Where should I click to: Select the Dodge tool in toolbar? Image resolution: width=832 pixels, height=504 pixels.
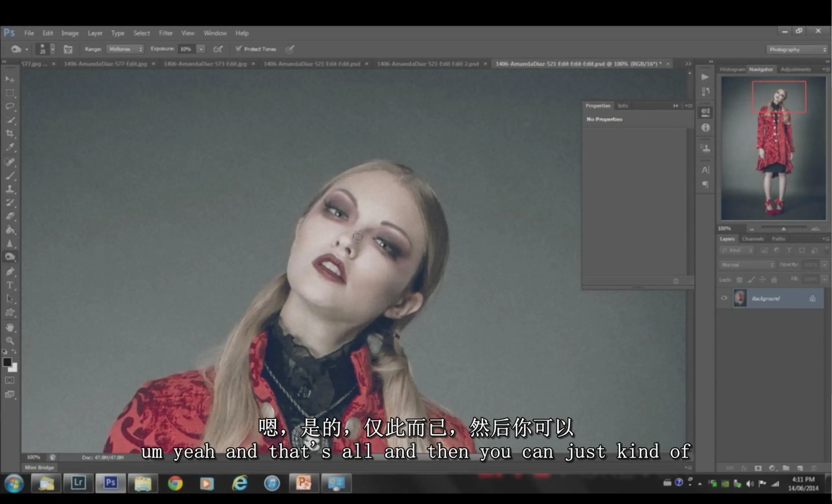point(10,258)
